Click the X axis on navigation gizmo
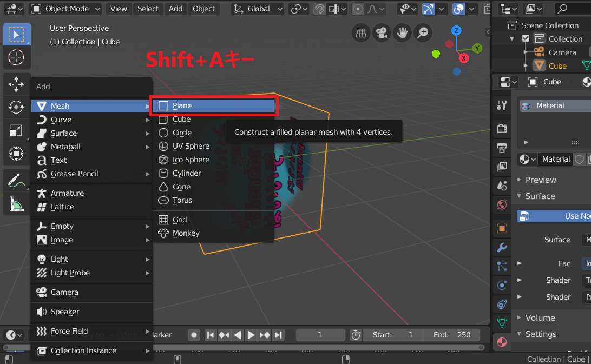The height and width of the screenshot is (364, 591). point(464,58)
